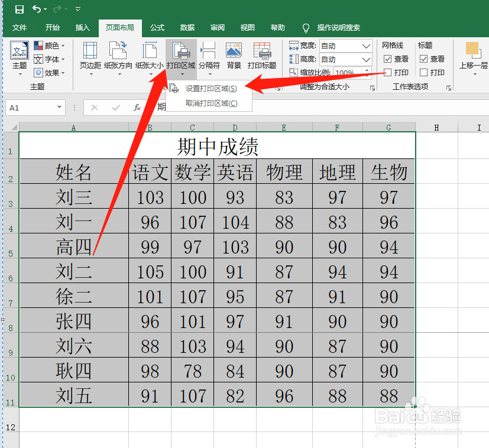This screenshot has height=448, width=489.
Task: Open the Width (宽度) combo box
Action: click(346, 46)
